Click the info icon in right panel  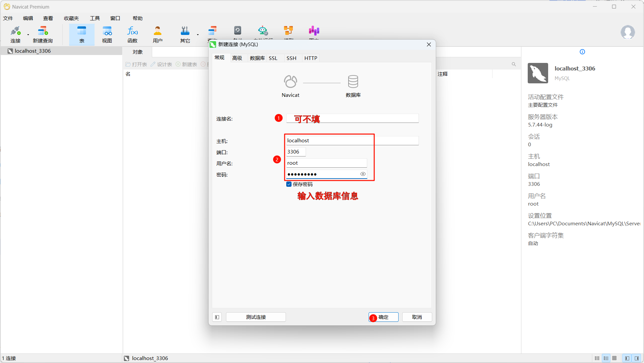tap(582, 52)
